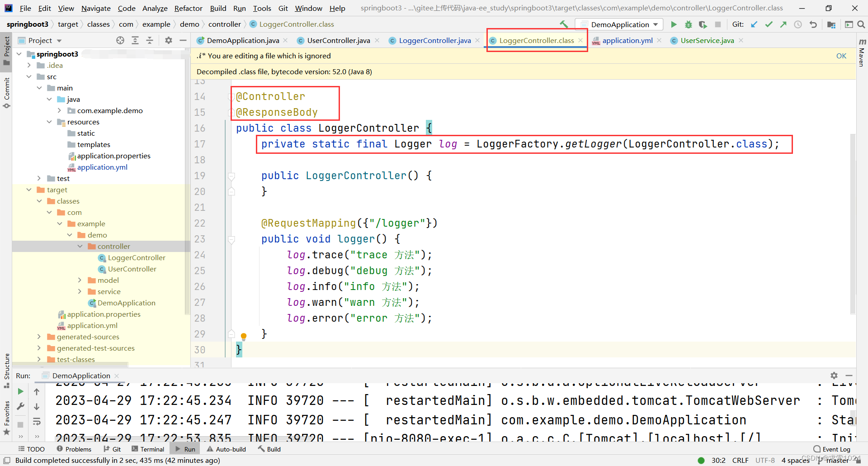
Task: Push commits with Git arrow icon
Action: [x=783, y=24]
